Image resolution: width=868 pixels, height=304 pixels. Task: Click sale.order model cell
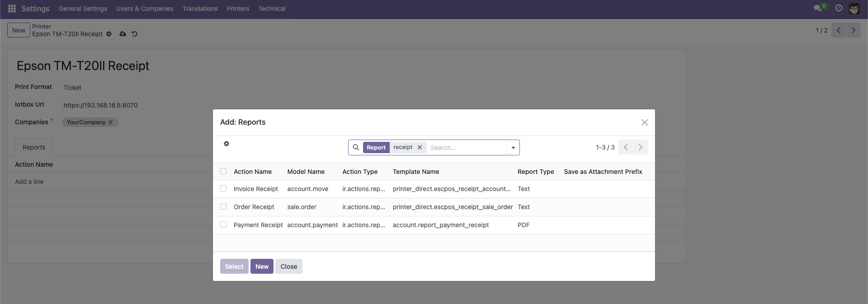[302, 207]
